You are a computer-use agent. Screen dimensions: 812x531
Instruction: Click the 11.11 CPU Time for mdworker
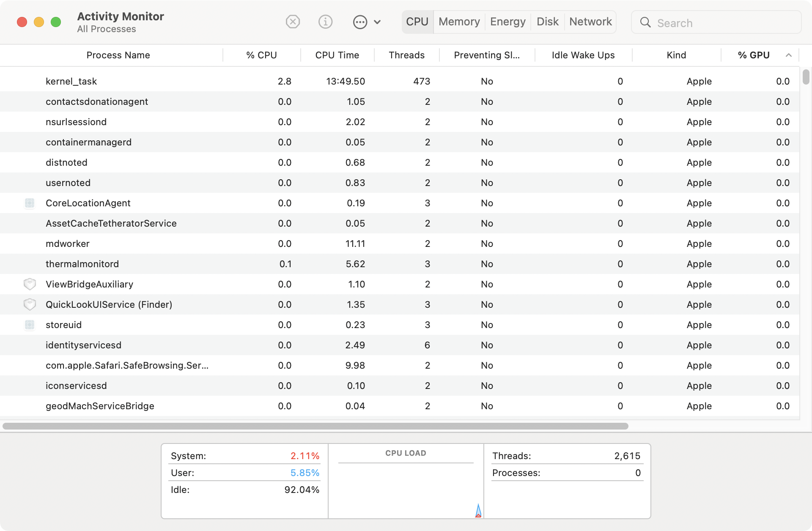(x=355, y=244)
